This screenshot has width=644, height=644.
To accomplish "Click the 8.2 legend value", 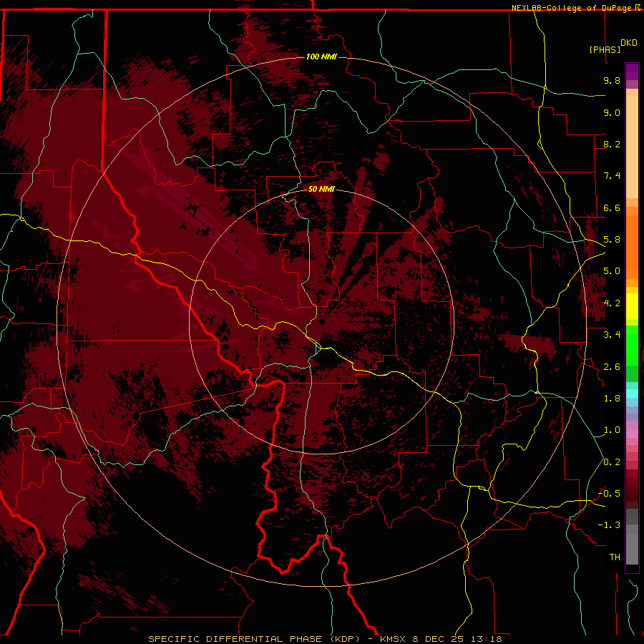I will pyautogui.click(x=612, y=144).
